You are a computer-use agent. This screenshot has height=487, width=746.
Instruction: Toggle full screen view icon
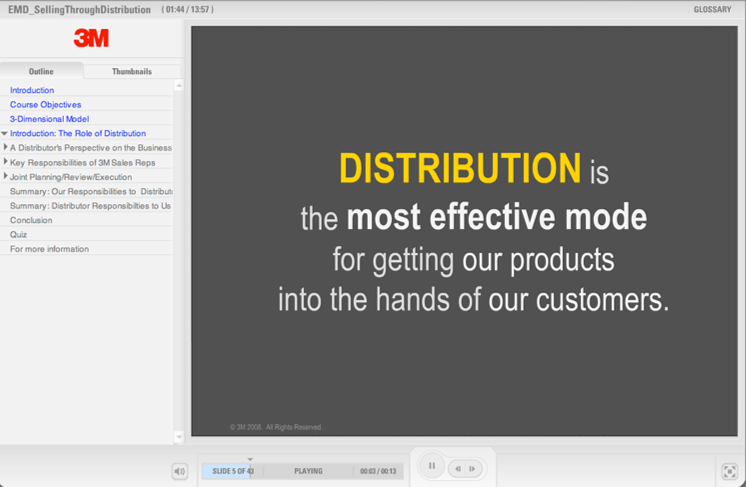[x=730, y=471]
